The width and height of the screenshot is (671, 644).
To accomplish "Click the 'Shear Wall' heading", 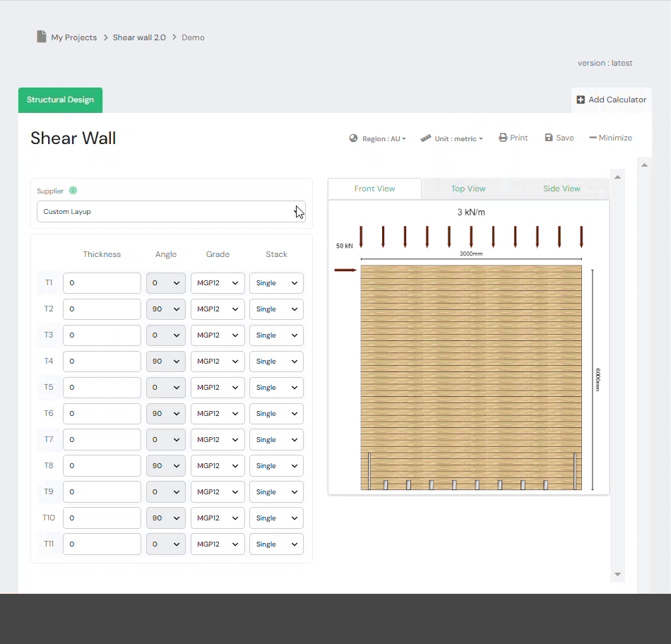I will (73, 138).
